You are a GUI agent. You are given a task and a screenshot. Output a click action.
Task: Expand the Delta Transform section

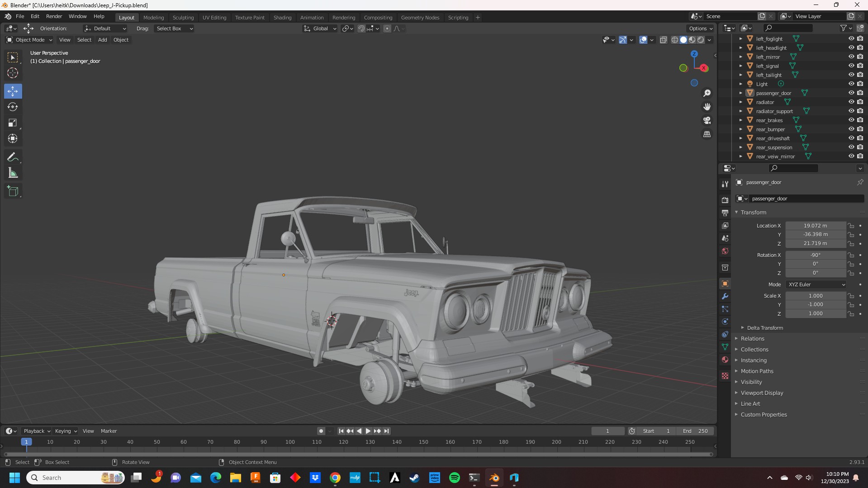point(764,328)
